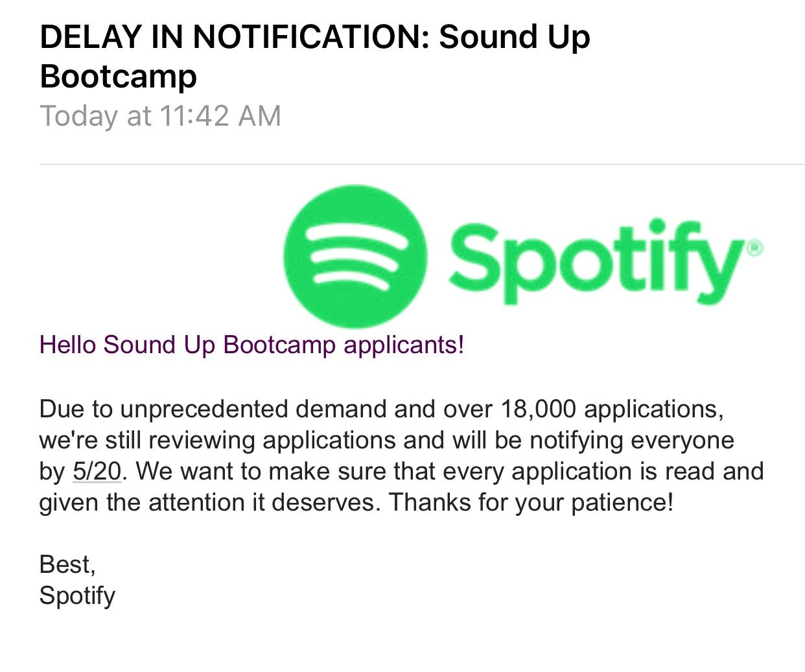Tap the 'Spotify' signature at the bottom
Screen dimensions: 805x672
click(77, 596)
